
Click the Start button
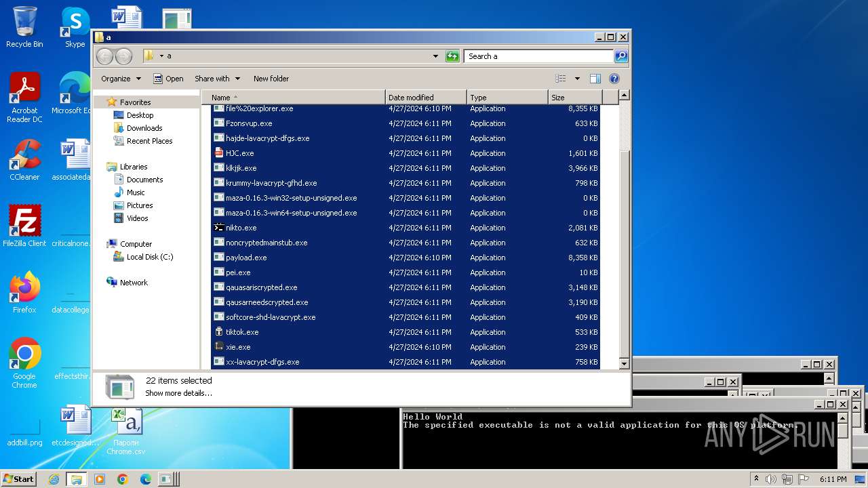tap(19, 479)
